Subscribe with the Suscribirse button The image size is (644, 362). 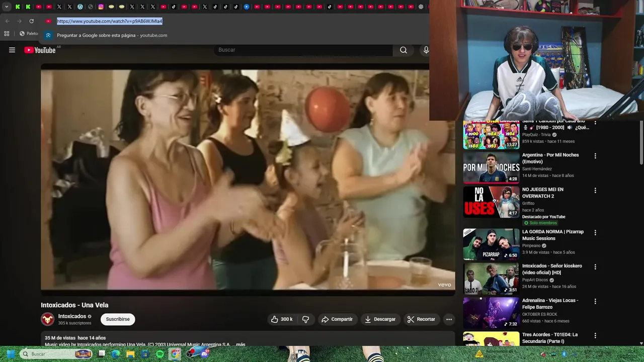pos(118,319)
